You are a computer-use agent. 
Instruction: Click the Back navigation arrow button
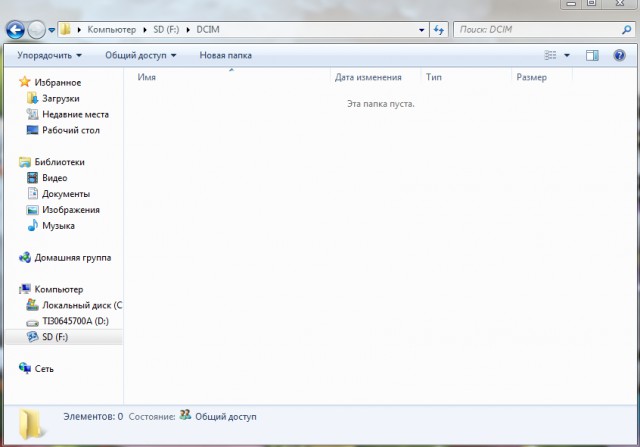pos(15,30)
